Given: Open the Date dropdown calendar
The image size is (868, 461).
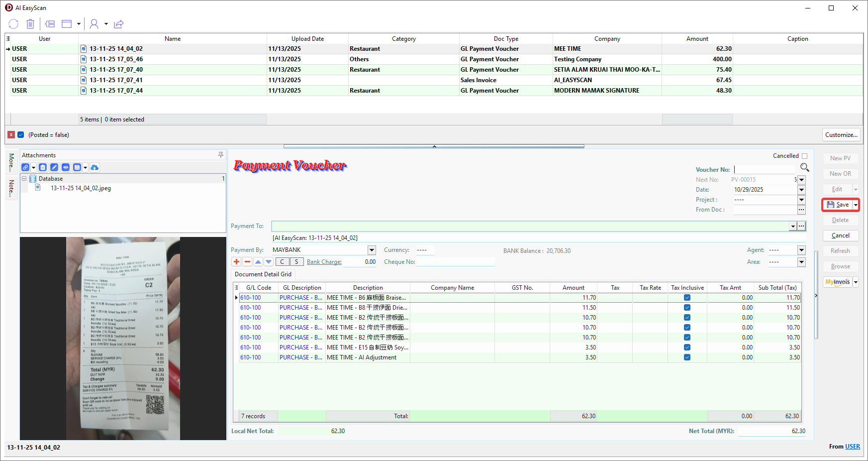Looking at the screenshot, I should [x=801, y=190].
